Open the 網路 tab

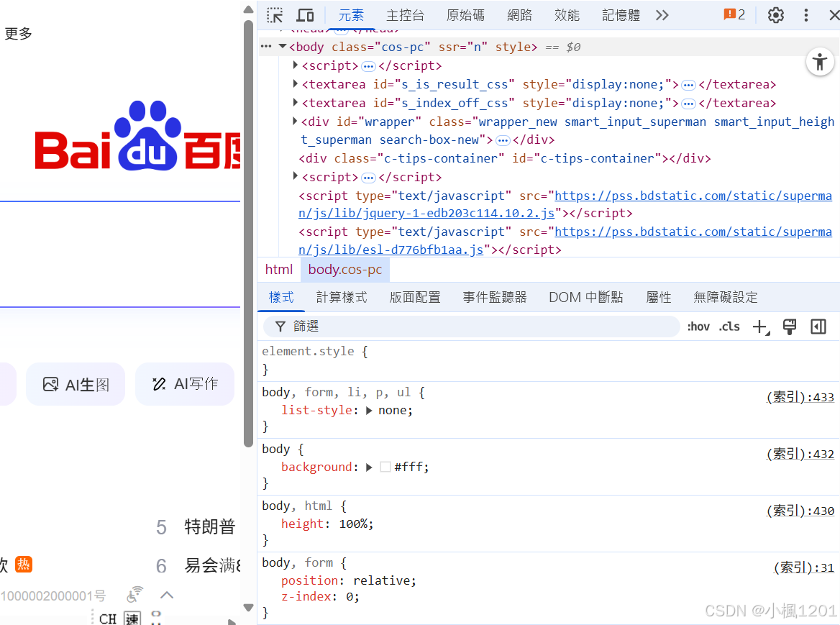coord(520,15)
